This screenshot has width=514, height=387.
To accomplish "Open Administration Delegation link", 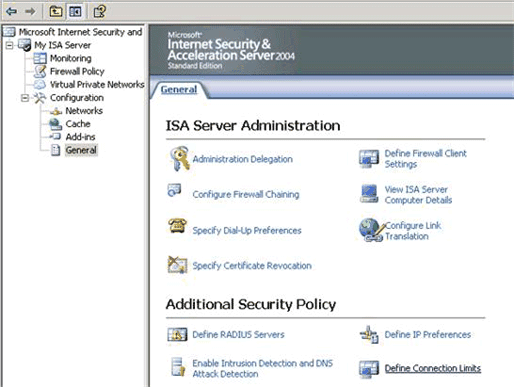I will [242, 159].
